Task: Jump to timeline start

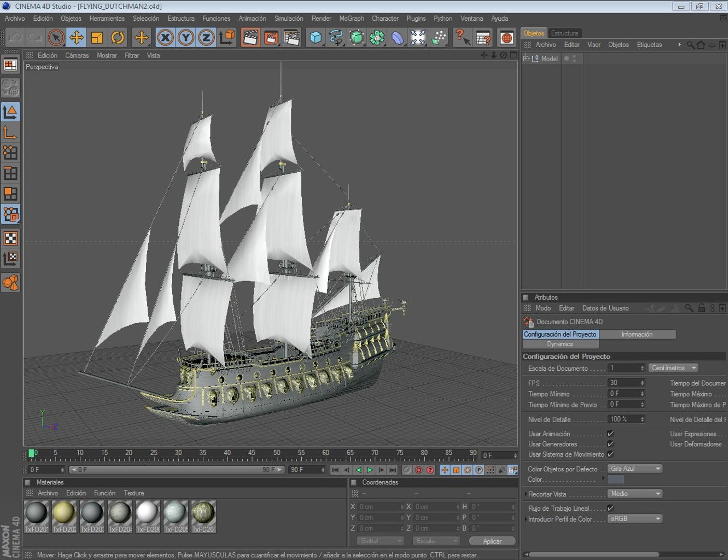Action: pyautogui.click(x=335, y=470)
